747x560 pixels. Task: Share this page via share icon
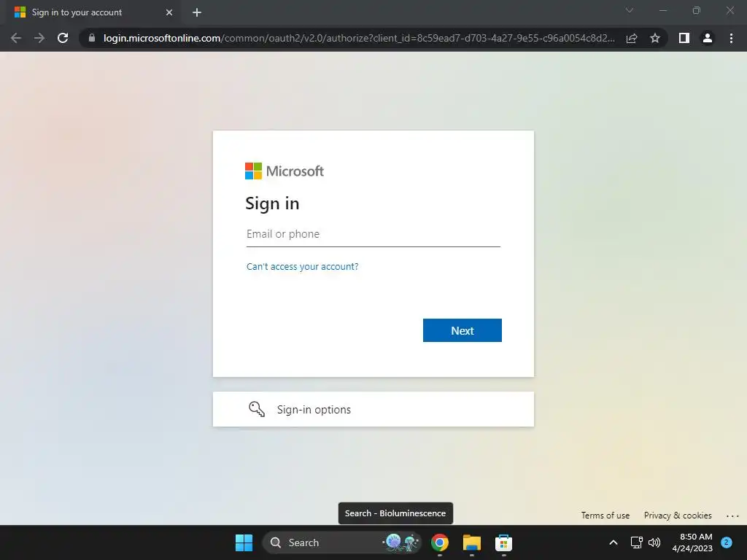632,38
